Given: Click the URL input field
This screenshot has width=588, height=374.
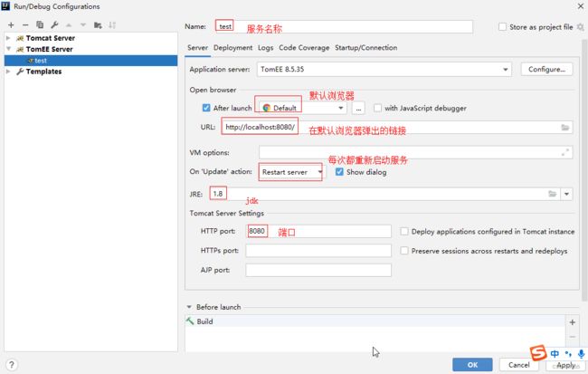Looking at the screenshot, I should click(397, 128).
